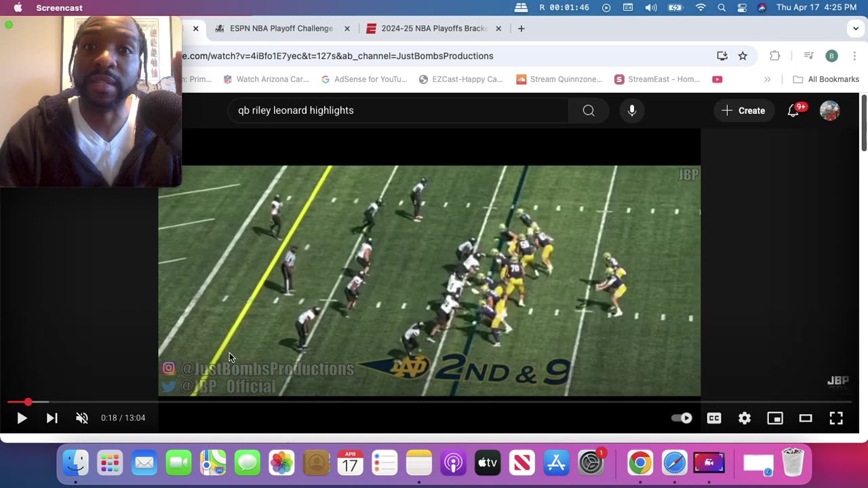This screenshot has height=488, width=868.
Task: Open the player settings gear
Action: tap(745, 418)
